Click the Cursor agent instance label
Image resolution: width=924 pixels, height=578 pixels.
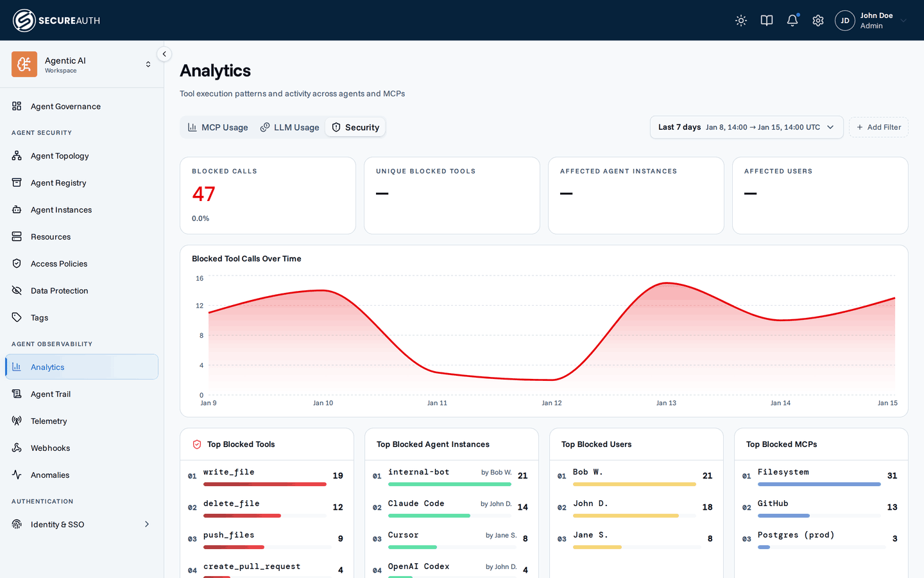point(403,535)
